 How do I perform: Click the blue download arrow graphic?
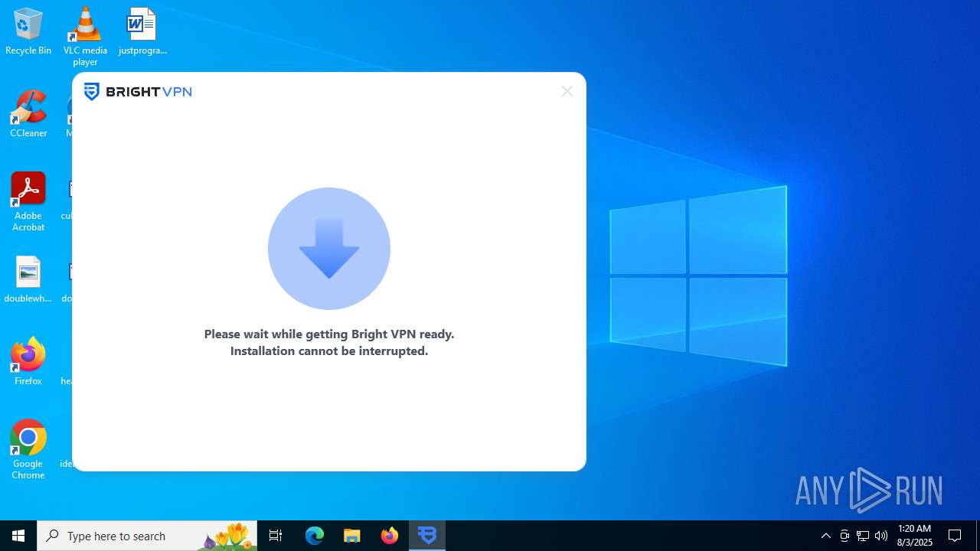click(x=329, y=249)
